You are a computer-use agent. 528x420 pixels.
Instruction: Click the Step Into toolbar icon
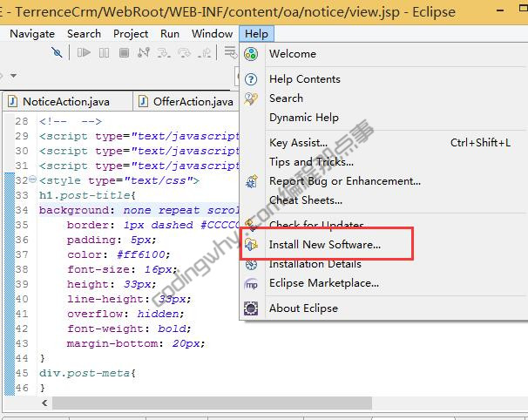point(165,53)
